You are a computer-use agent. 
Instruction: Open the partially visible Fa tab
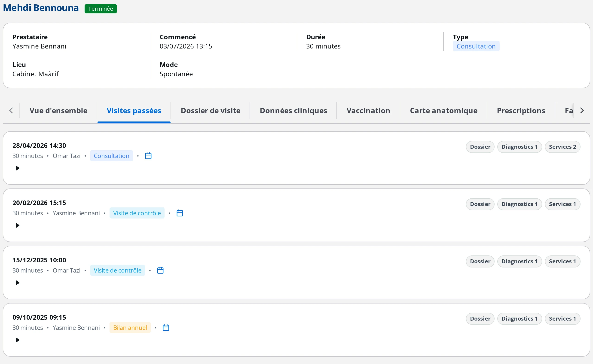pyautogui.click(x=569, y=110)
